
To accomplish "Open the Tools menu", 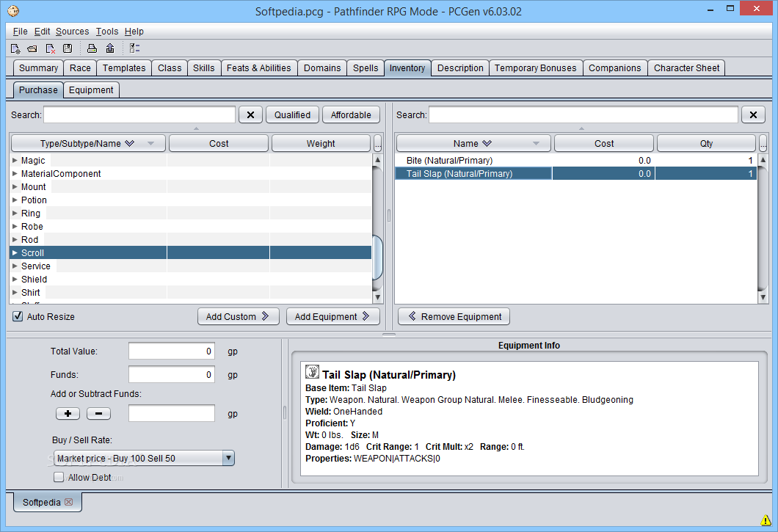I will pos(107,32).
